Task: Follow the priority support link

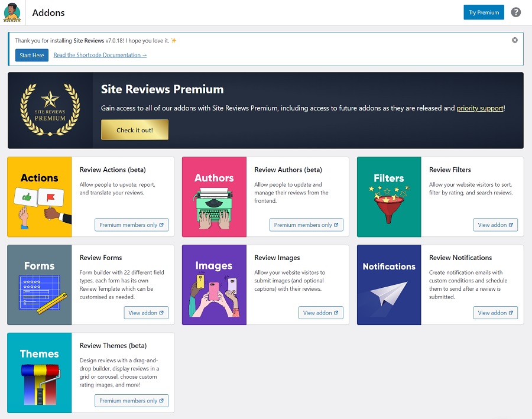Action: pos(480,108)
